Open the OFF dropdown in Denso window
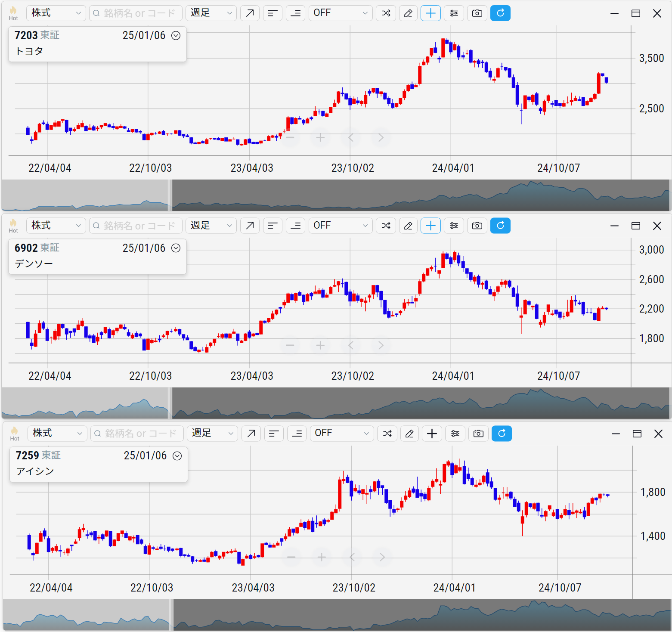 coord(341,225)
